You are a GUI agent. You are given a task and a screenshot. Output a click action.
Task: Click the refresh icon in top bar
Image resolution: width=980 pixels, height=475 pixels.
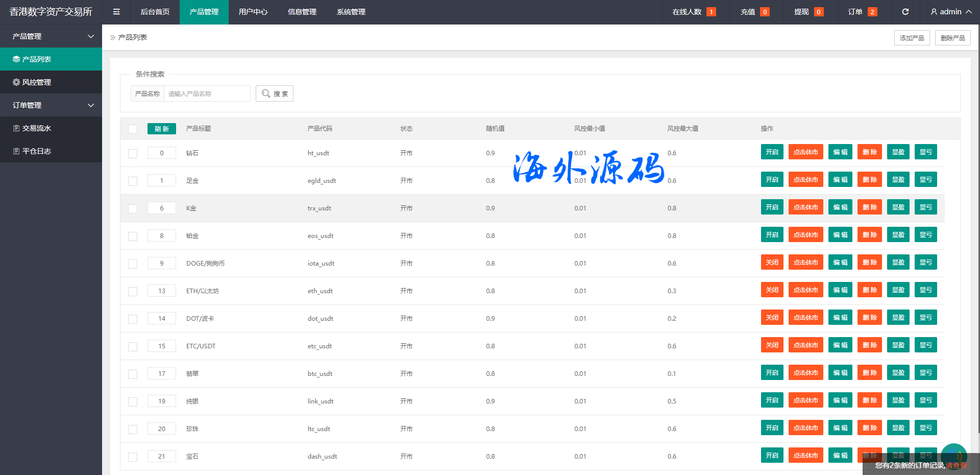(905, 12)
